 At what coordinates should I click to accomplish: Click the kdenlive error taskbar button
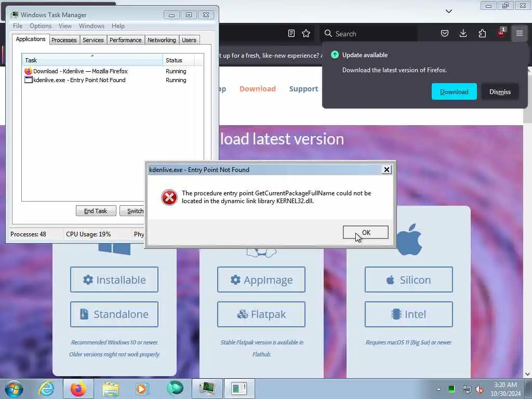coord(239,389)
